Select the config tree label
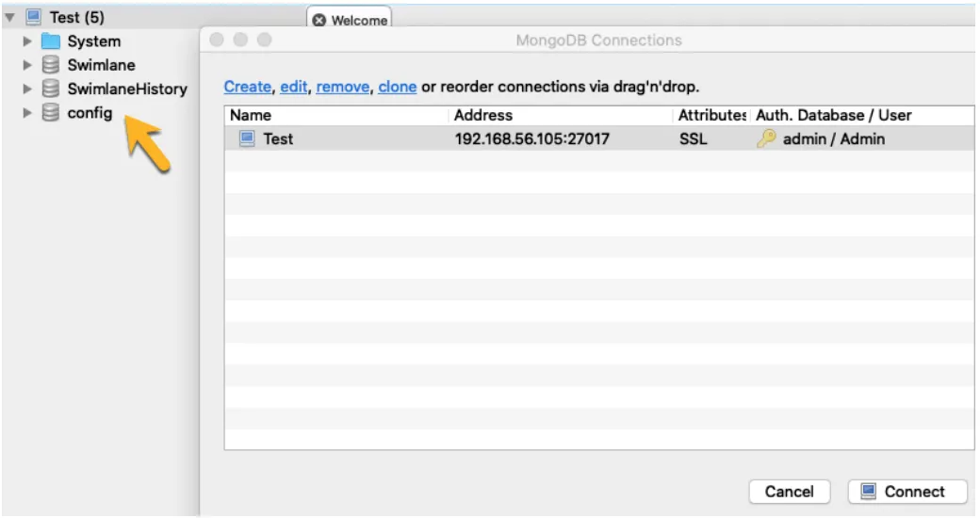The height and width of the screenshot is (518, 980). (90, 113)
